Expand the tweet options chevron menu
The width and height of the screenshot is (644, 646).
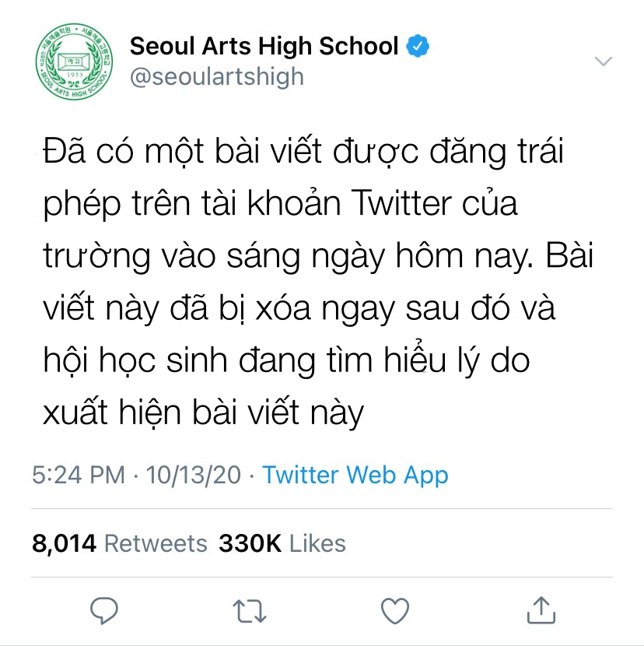pos(604,61)
